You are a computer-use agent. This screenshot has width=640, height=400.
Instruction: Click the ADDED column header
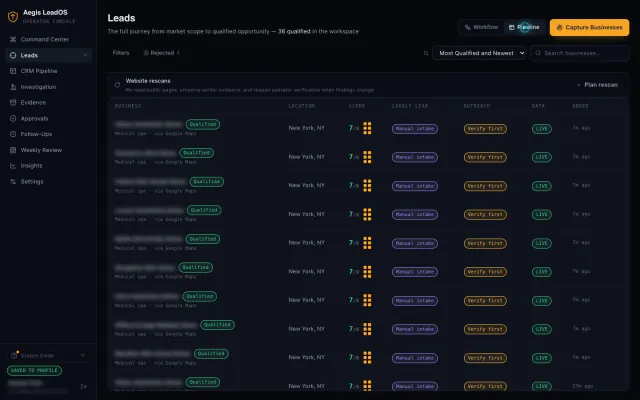pyautogui.click(x=580, y=106)
